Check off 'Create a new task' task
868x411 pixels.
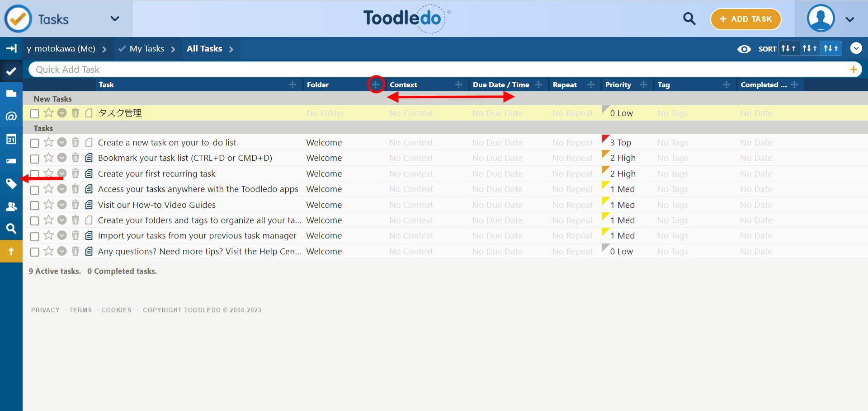34,143
